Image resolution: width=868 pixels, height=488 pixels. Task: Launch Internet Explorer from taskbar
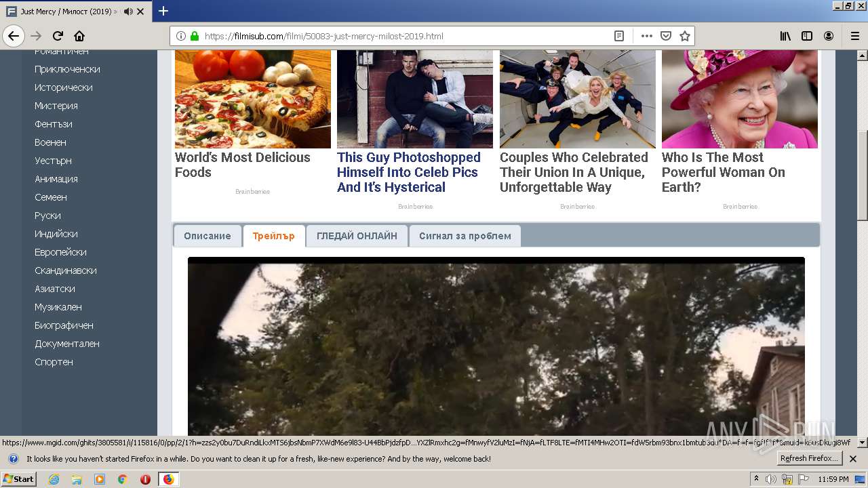pyautogui.click(x=54, y=479)
